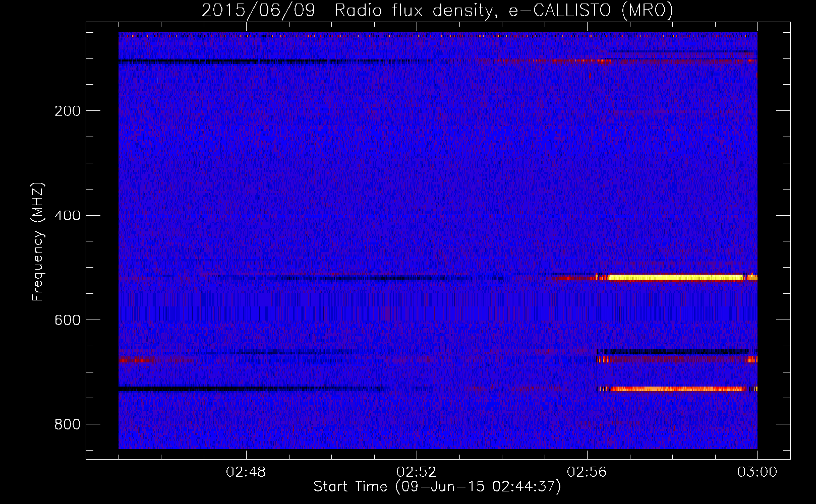Click the 02:48 time tick label
The width and height of the screenshot is (816, 504).
tap(246, 472)
